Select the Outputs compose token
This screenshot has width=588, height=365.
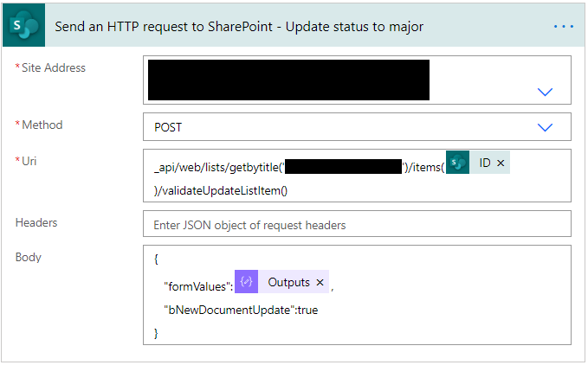(x=282, y=281)
